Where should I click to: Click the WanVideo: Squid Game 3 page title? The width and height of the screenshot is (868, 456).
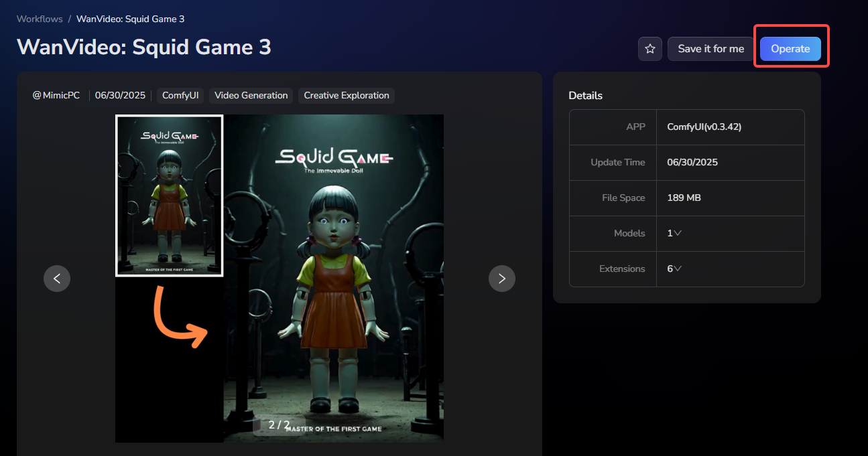tap(144, 47)
